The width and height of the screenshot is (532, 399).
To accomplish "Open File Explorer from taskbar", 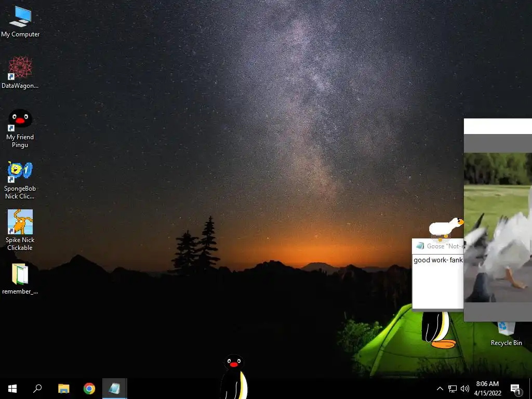I will click(63, 389).
